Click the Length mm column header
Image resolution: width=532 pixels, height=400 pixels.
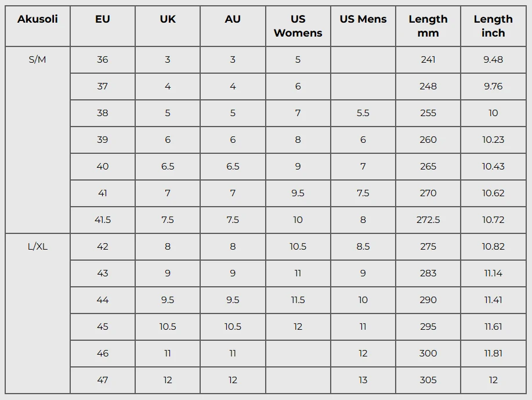pyautogui.click(x=428, y=26)
